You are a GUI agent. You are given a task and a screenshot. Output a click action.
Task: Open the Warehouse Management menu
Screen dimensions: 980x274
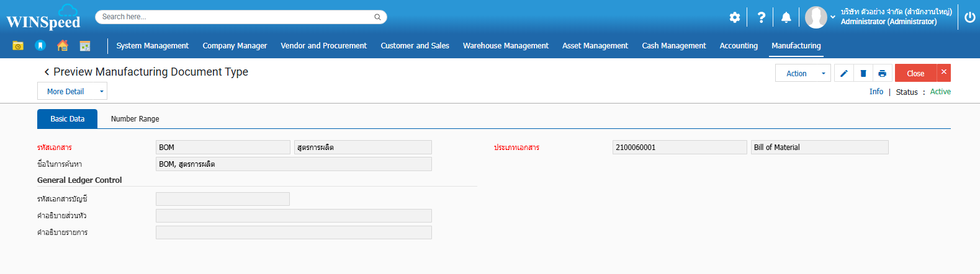coord(505,46)
